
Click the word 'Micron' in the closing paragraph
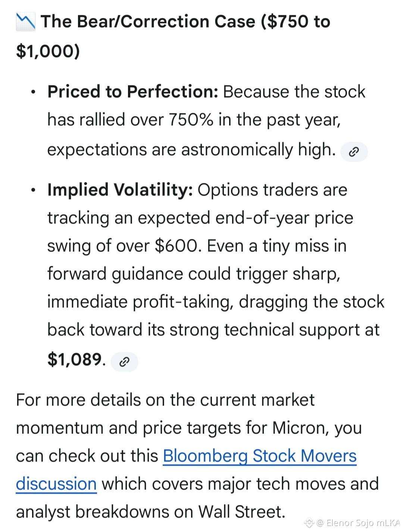pyautogui.click(x=300, y=428)
